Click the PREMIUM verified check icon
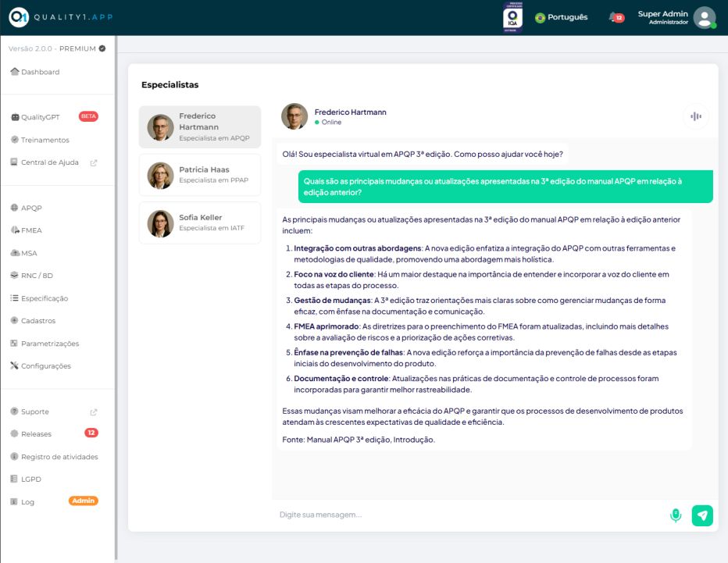 [x=102, y=48]
